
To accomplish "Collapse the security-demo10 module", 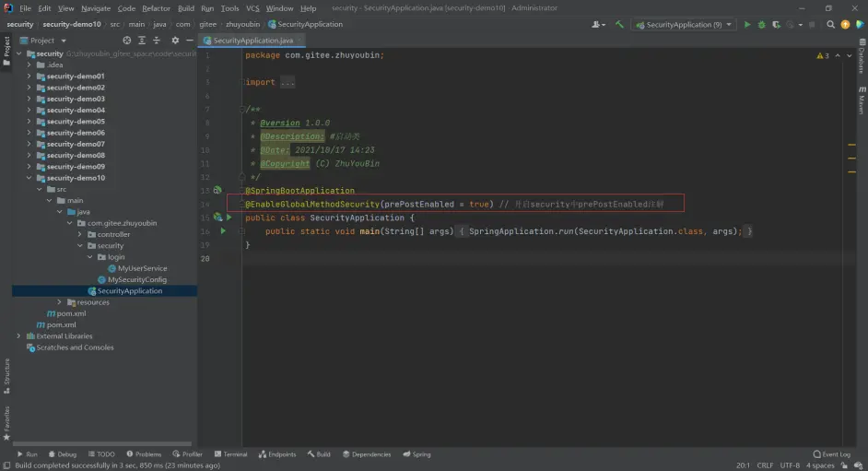I will [29, 178].
